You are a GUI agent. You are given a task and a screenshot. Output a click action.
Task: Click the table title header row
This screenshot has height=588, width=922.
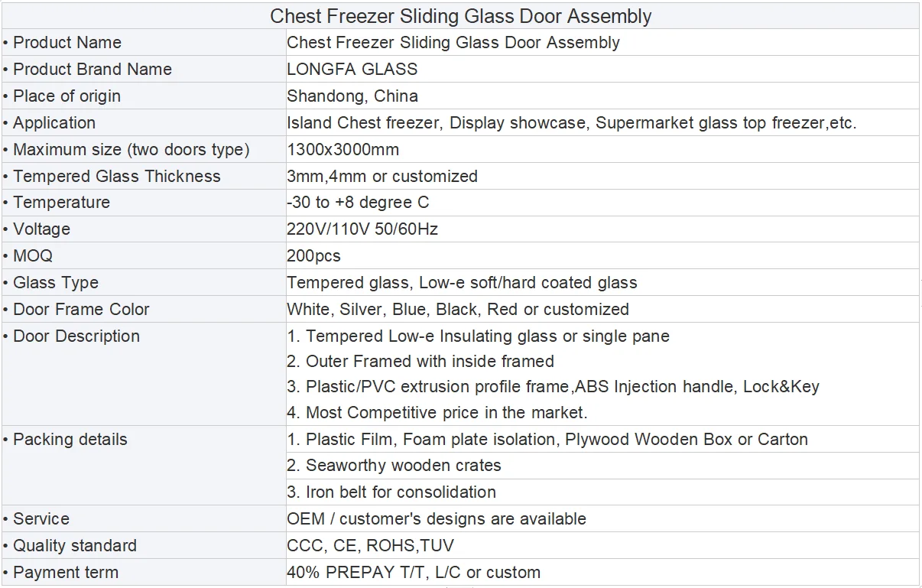coord(460,16)
